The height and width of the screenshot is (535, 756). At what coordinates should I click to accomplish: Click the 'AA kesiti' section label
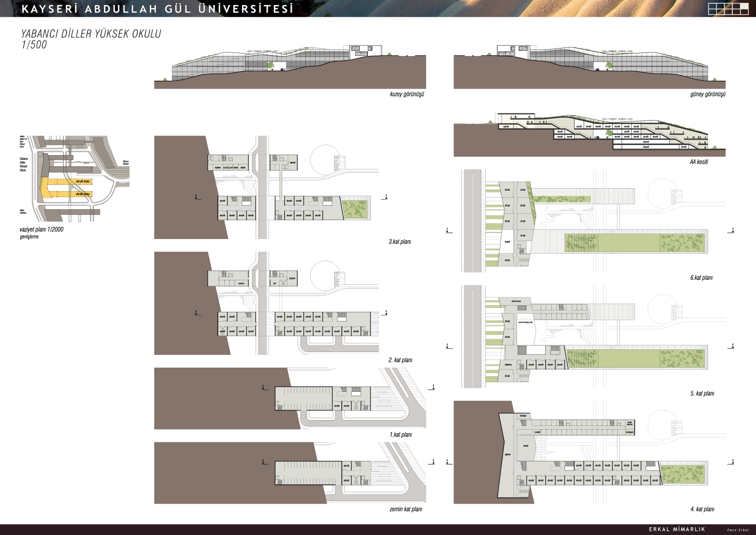point(699,162)
